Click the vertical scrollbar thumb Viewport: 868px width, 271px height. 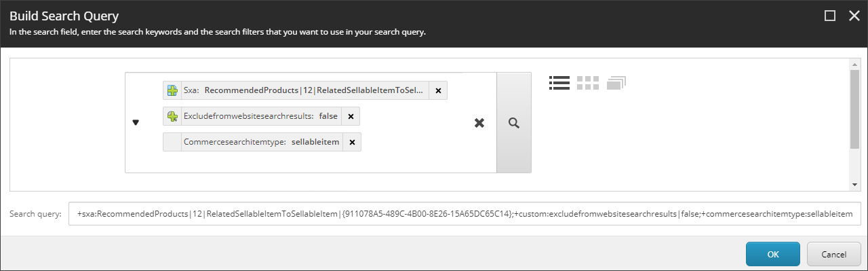[854, 109]
